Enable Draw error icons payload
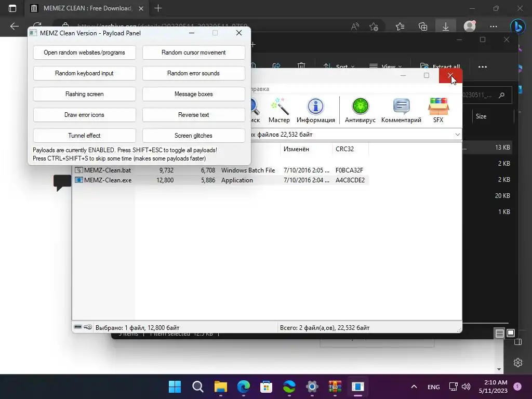The height and width of the screenshot is (399, 532). click(x=85, y=115)
